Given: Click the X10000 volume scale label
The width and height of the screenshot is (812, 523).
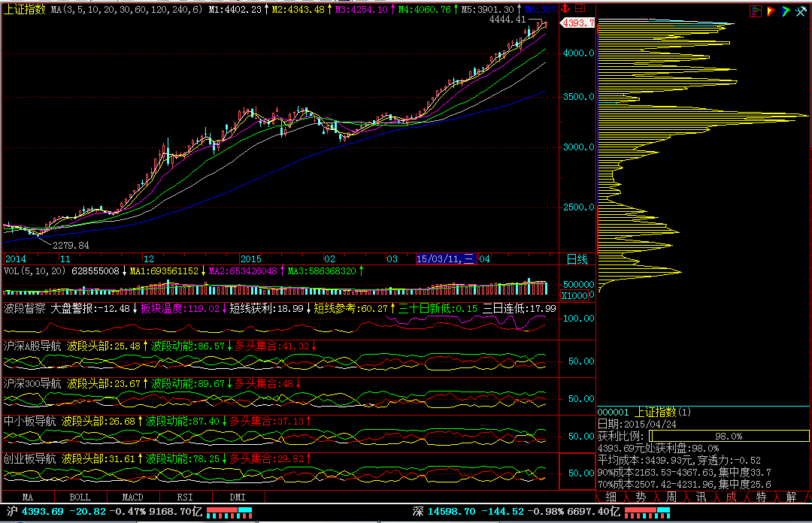Looking at the screenshot, I should point(576,295).
